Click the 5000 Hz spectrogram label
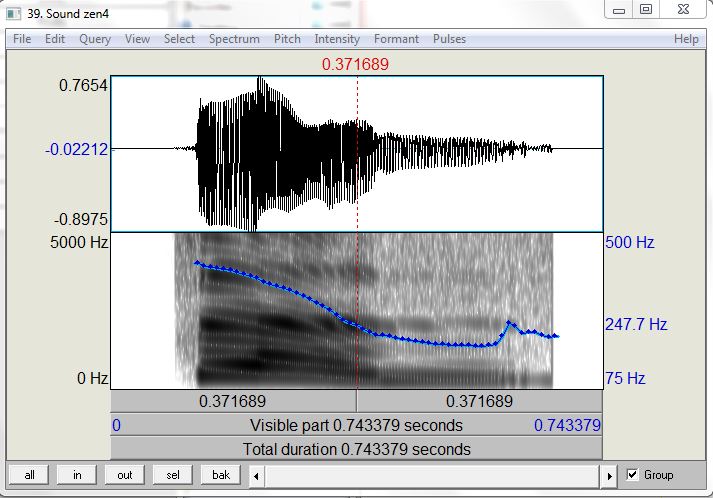The width and height of the screenshot is (713, 498). coord(79,242)
